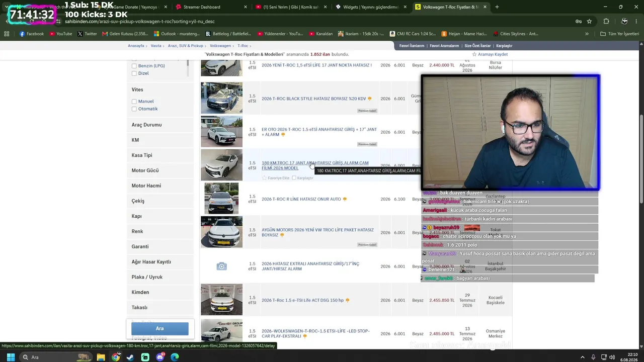Open Discord from the taskbar
644x362 pixels.
[160, 357]
